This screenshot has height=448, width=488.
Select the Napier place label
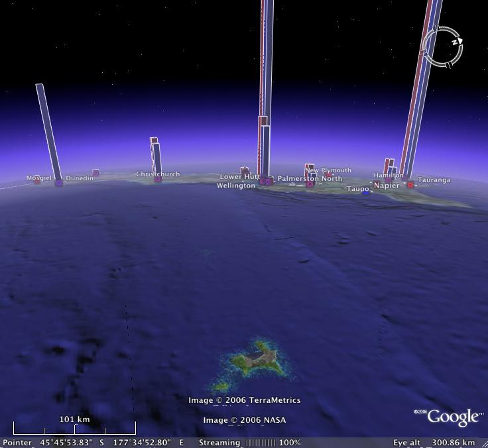[387, 186]
